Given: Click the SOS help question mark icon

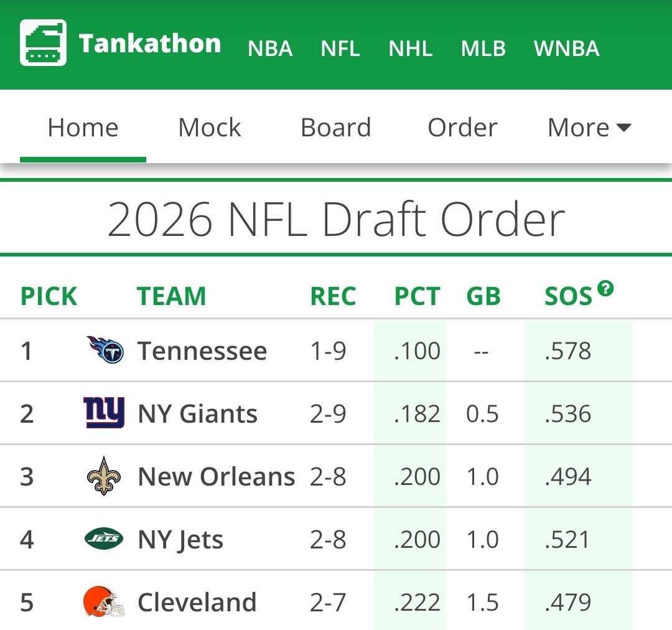Looking at the screenshot, I should 605,288.
